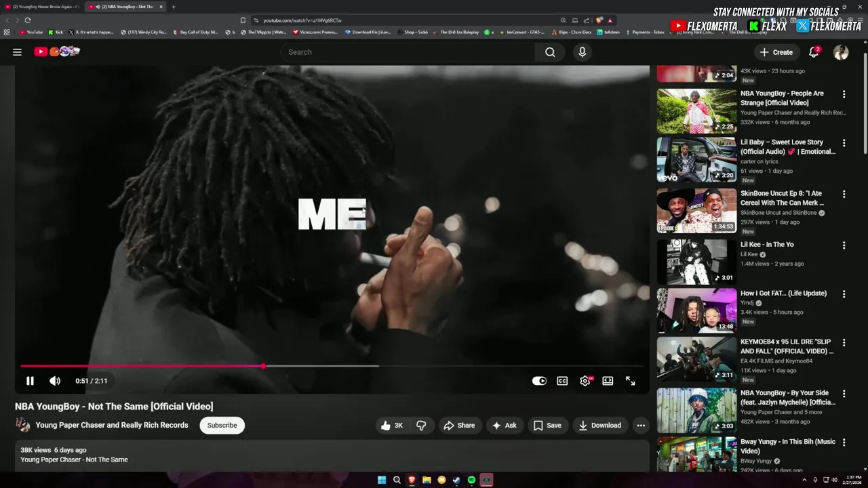Share this video
The height and width of the screenshot is (488, 868).
(x=458, y=426)
